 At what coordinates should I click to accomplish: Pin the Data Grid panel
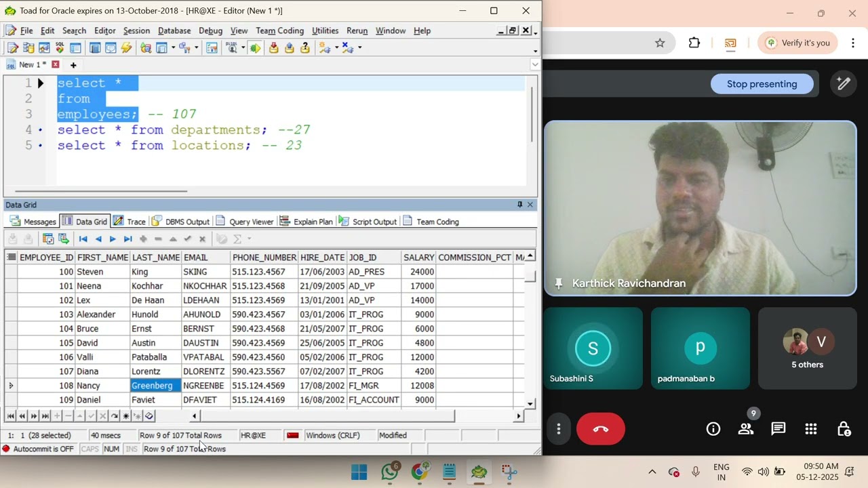point(519,205)
